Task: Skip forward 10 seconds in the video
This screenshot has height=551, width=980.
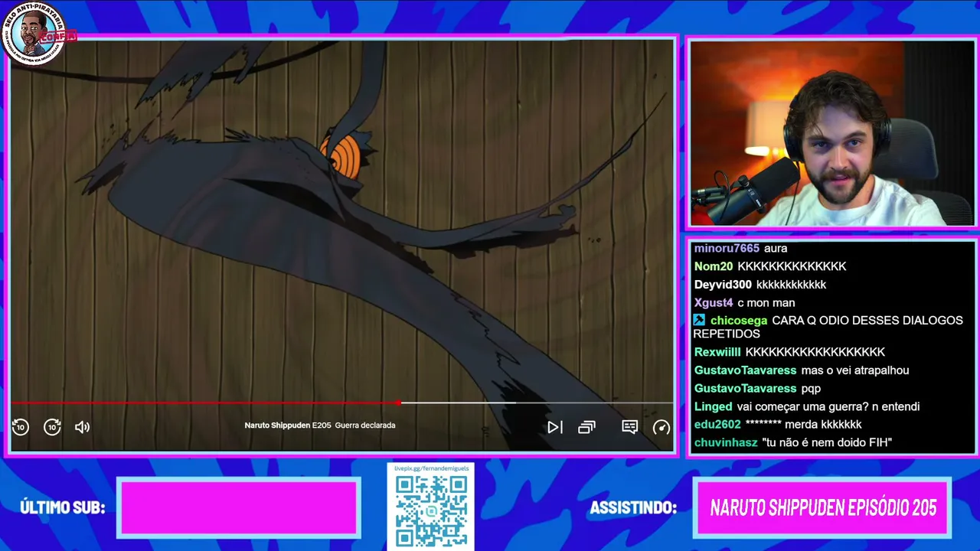Action: click(52, 427)
